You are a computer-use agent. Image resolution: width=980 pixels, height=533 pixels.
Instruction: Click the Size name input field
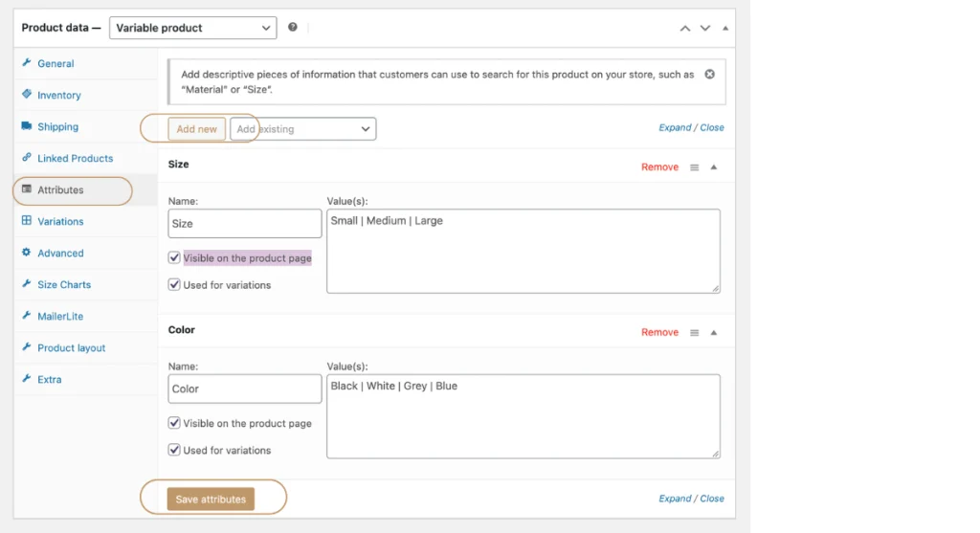244,223
